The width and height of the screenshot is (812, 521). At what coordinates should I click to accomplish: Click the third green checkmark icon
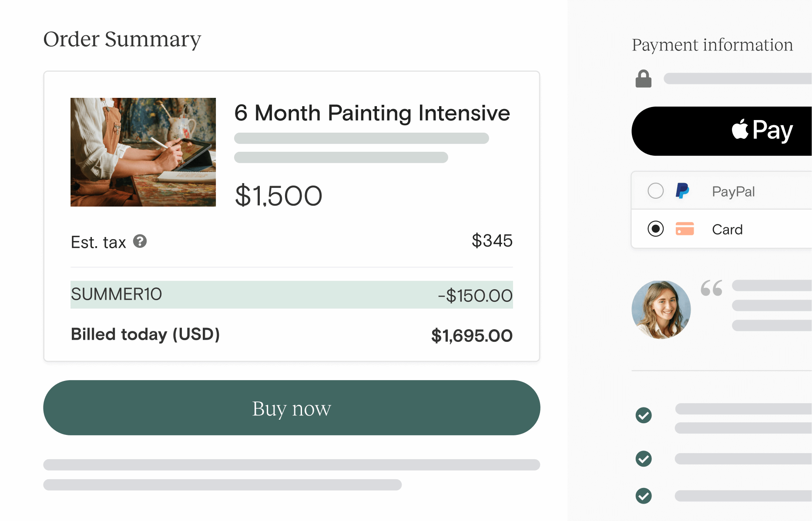(x=643, y=495)
